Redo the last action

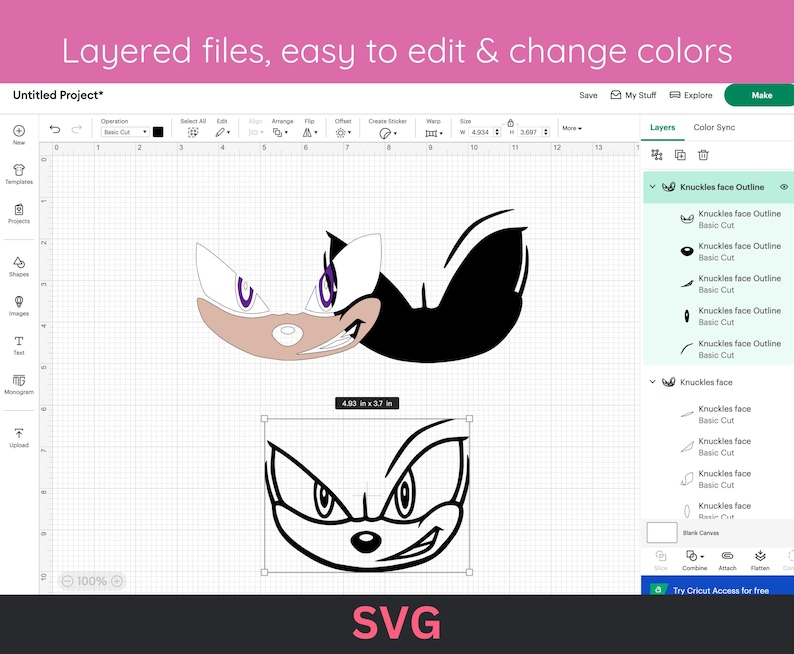point(76,129)
